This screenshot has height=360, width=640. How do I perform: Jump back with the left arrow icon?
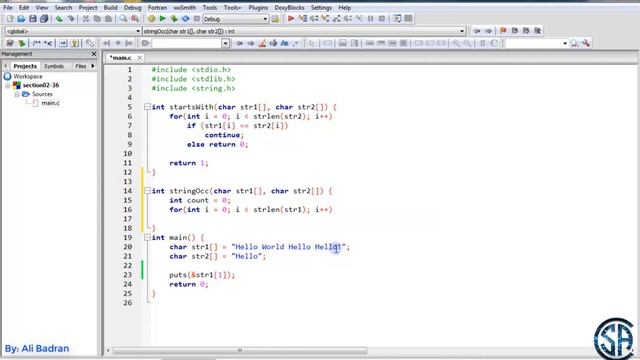click(x=477, y=31)
